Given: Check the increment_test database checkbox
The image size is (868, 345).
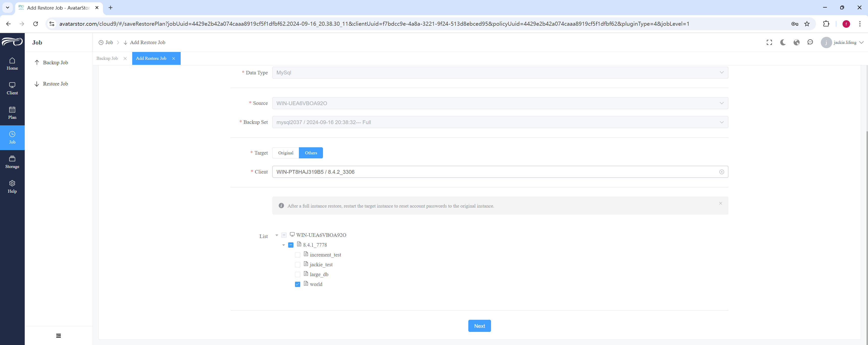Looking at the screenshot, I should point(297,255).
